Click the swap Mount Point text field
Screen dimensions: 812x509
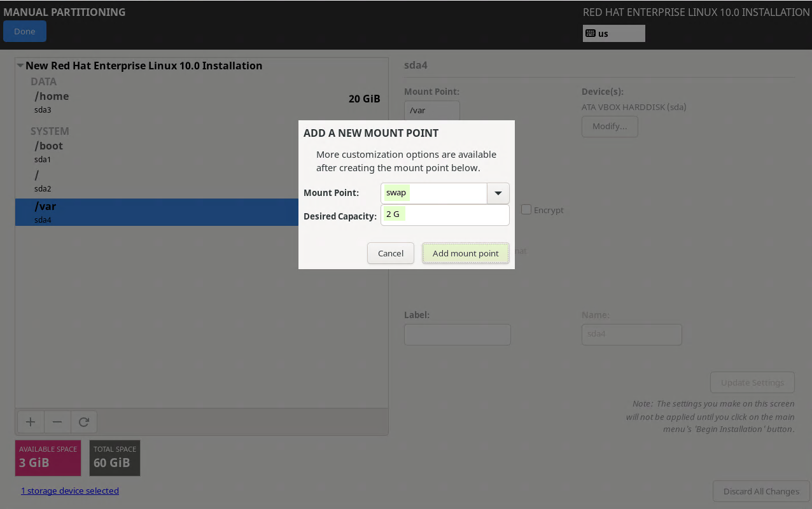[434, 193]
